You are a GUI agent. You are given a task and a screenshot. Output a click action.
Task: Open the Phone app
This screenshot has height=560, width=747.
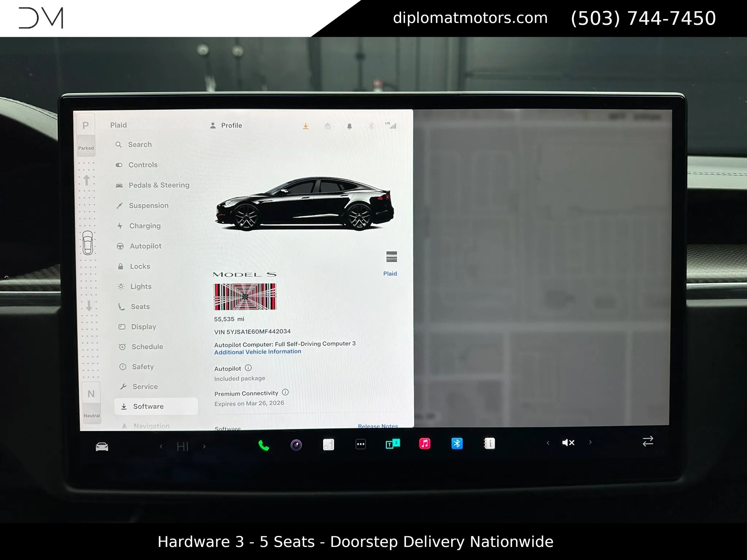click(x=264, y=445)
